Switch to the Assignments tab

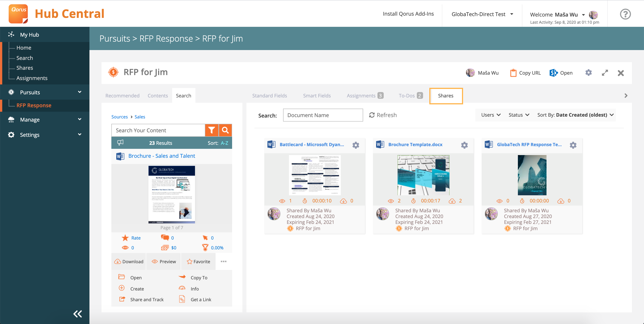click(x=365, y=95)
